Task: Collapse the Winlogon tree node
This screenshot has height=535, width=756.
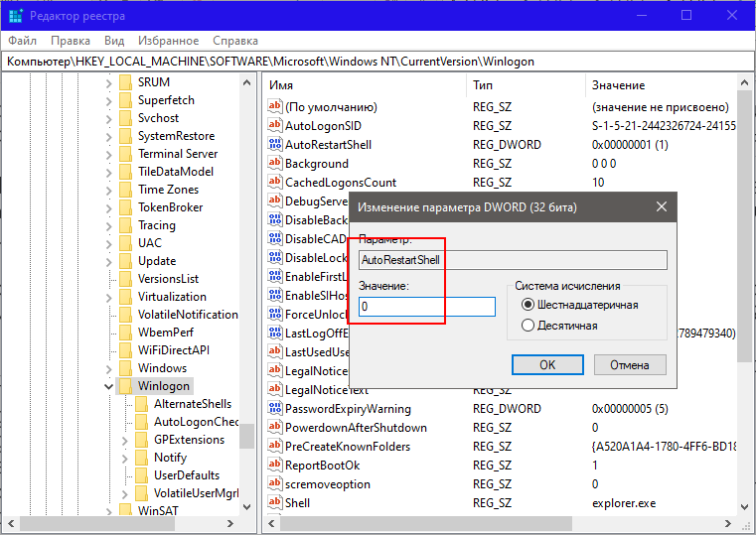Action: (109, 386)
